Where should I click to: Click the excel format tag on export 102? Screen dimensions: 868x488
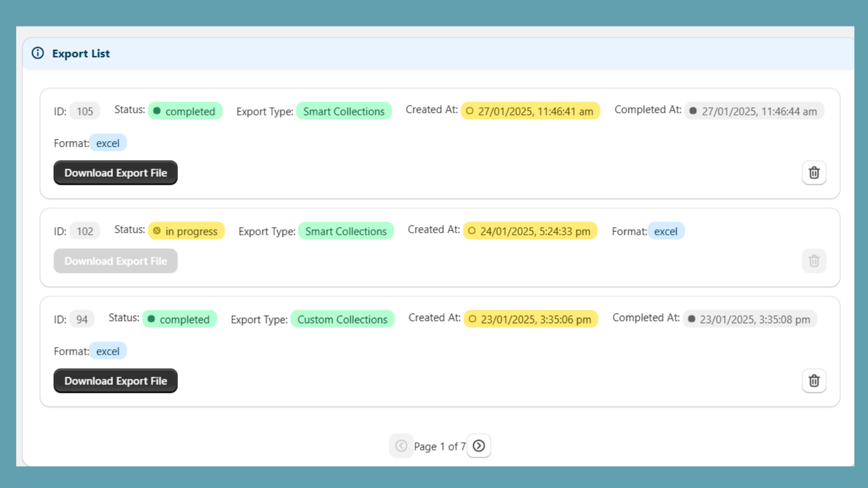tap(666, 231)
